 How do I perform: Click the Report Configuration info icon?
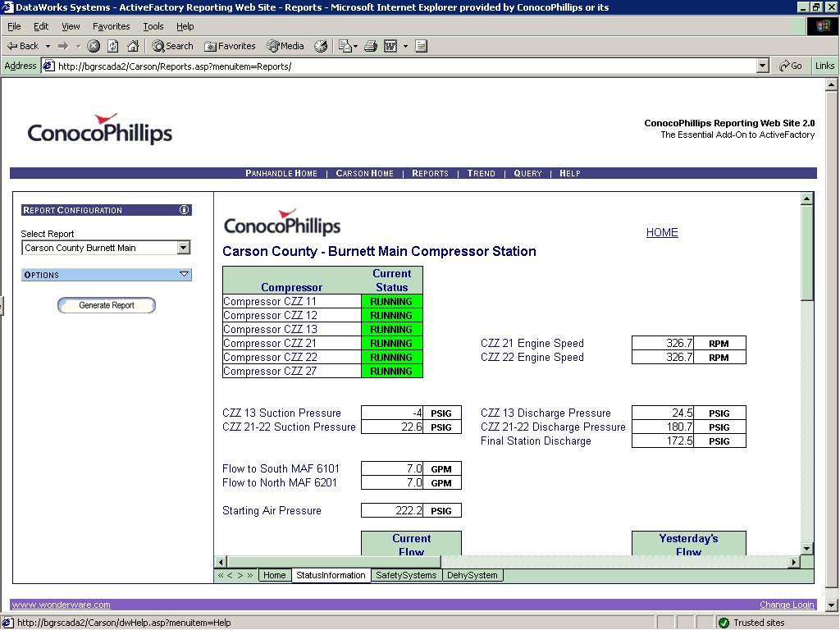[x=185, y=210]
